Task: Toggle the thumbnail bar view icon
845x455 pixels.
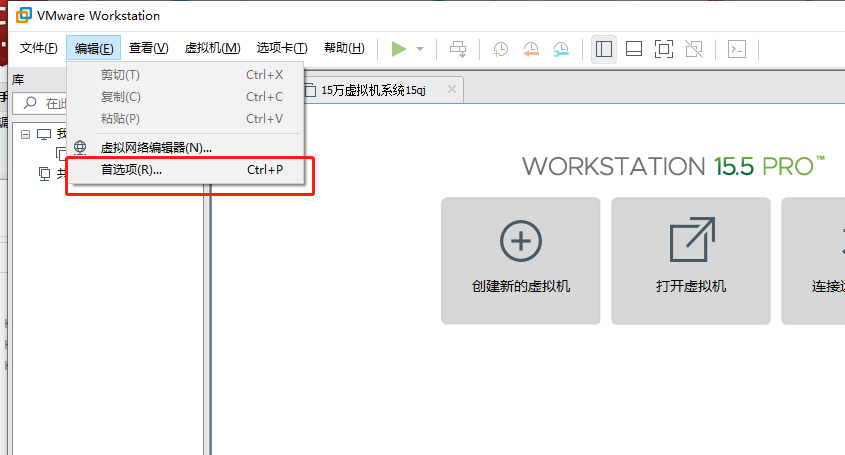Action: [x=634, y=49]
